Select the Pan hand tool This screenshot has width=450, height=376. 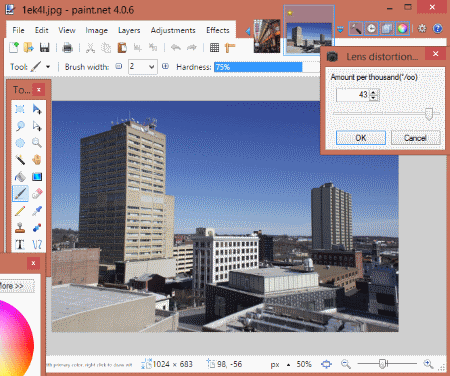pyautogui.click(x=37, y=159)
